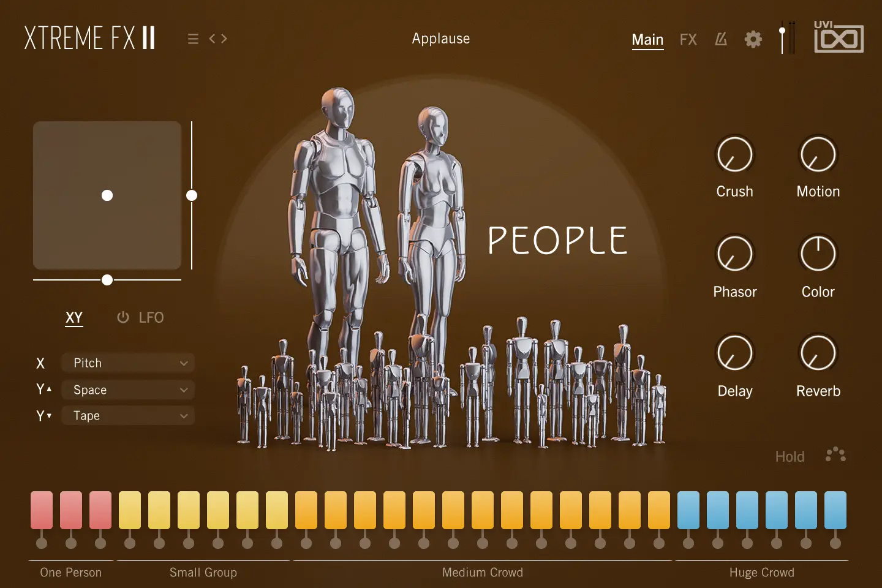Screen dimensions: 882x588
Task: Click the UVI logo
Action: 839,37
